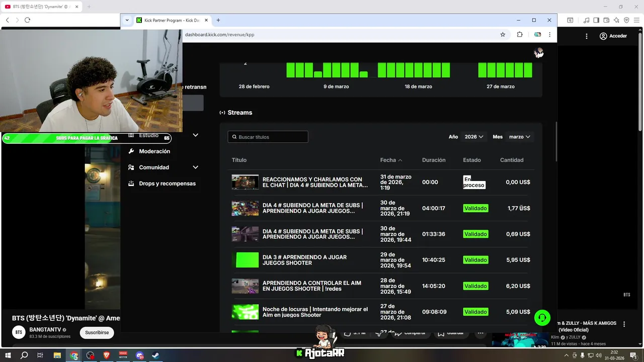Go back in the background browser
Viewport: 644px width, 362px height.
(x=7, y=20)
